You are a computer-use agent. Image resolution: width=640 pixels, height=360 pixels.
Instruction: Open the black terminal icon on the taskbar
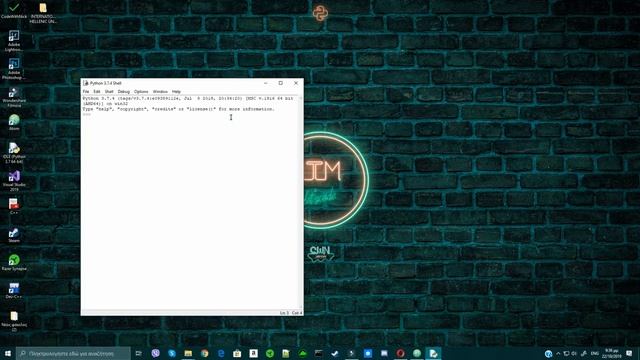click(x=319, y=353)
